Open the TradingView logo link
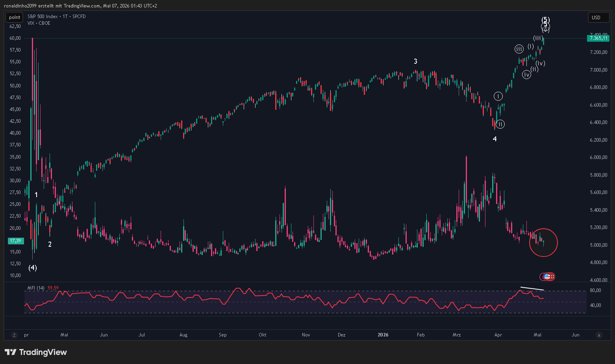615x364 pixels. 36,352
